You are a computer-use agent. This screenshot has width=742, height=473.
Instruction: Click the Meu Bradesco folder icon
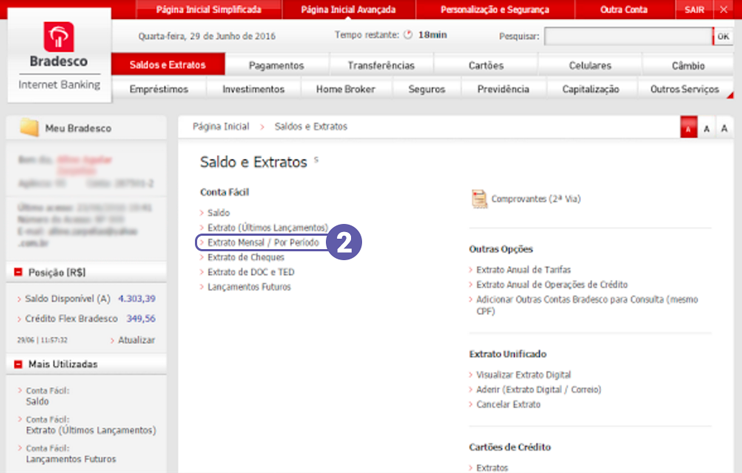point(29,128)
